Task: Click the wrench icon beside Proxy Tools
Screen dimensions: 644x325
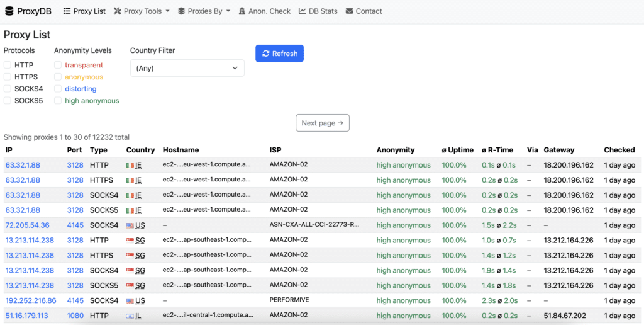Action: click(x=118, y=11)
